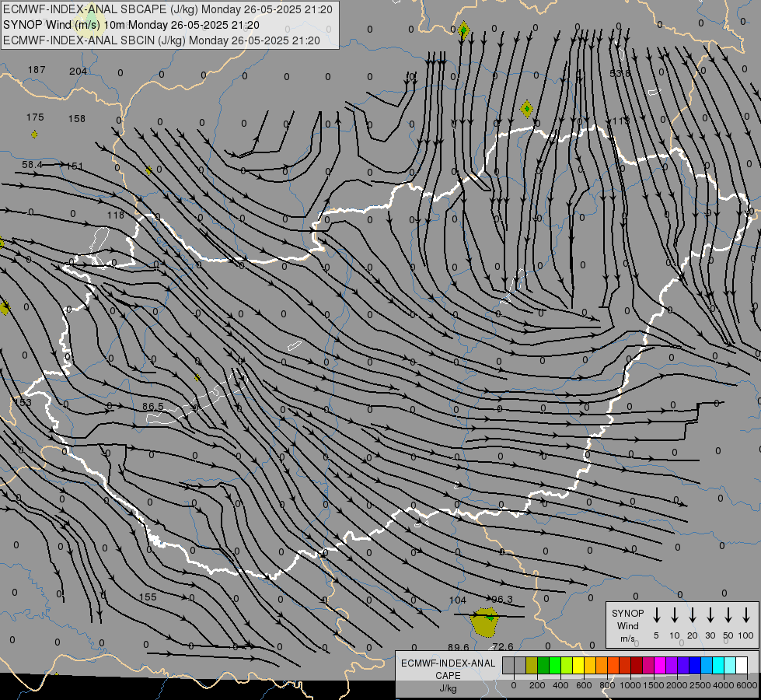Viewport: 761px width, 700px height.
Task: Click the large olive CAPE blob near 96.3
Action: pos(485,622)
